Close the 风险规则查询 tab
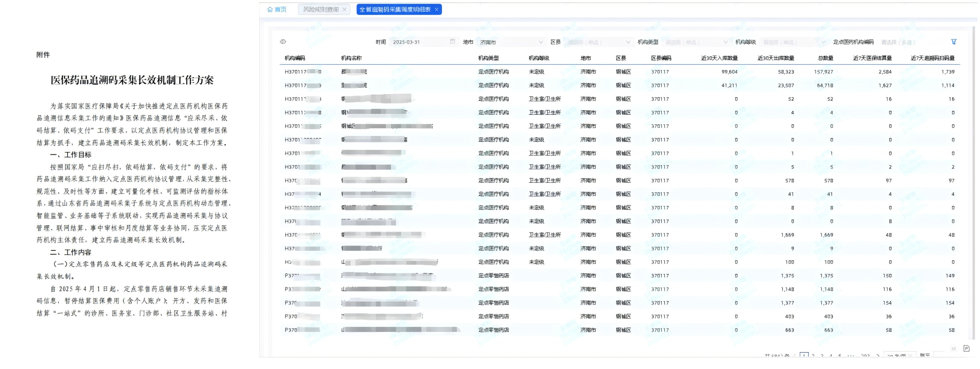 (345, 10)
